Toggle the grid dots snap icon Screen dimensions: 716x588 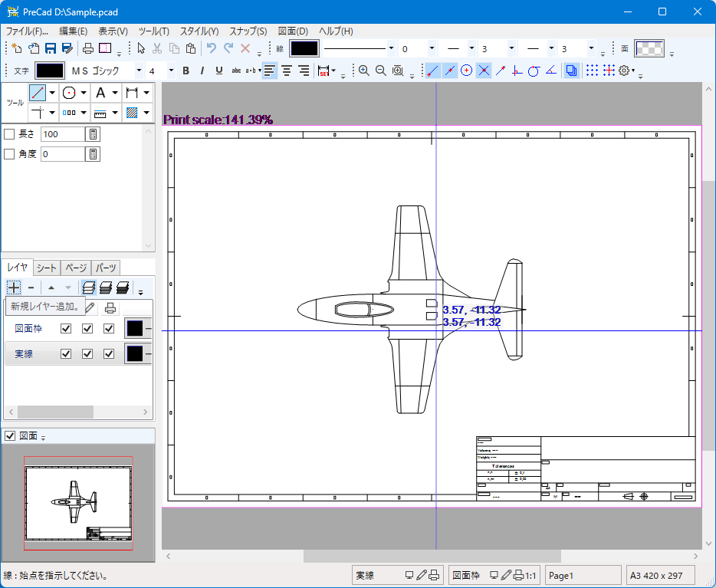(592, 71)
